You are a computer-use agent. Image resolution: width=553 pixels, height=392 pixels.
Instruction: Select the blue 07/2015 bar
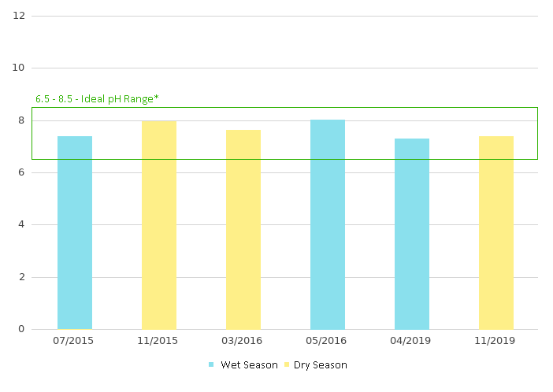[x=75, y=232]
